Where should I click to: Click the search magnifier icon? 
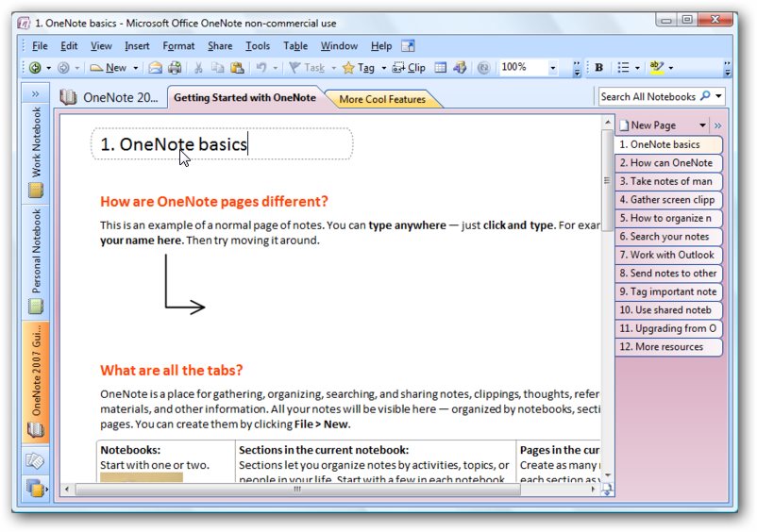coord(705,96)
